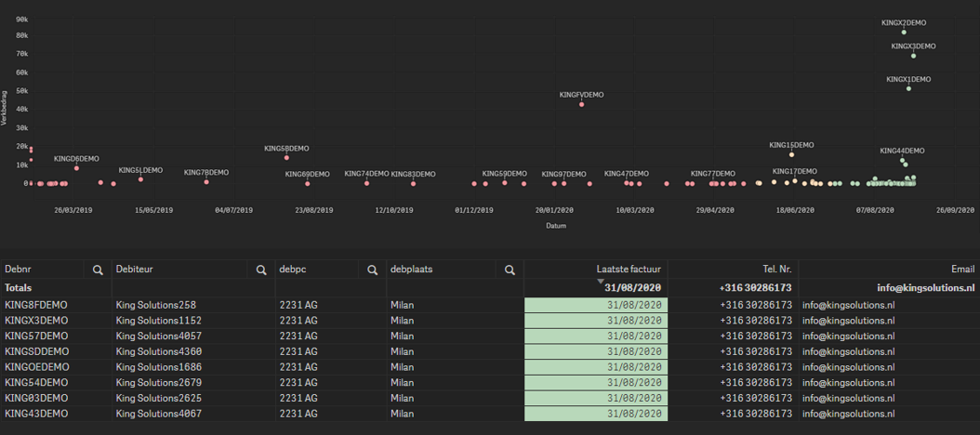Select the KINGX1DEMO data point
The image size is (980, 435).
908,88
